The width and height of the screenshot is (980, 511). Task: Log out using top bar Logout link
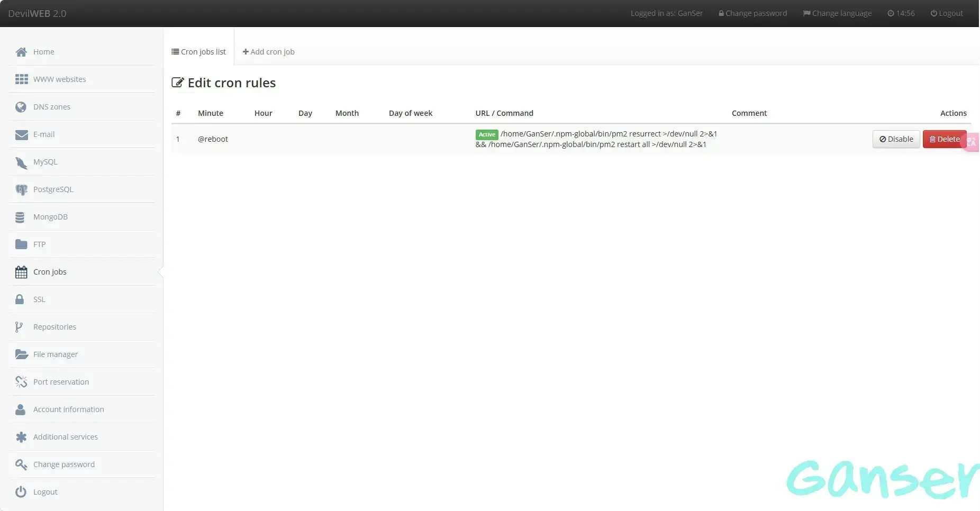947,13
